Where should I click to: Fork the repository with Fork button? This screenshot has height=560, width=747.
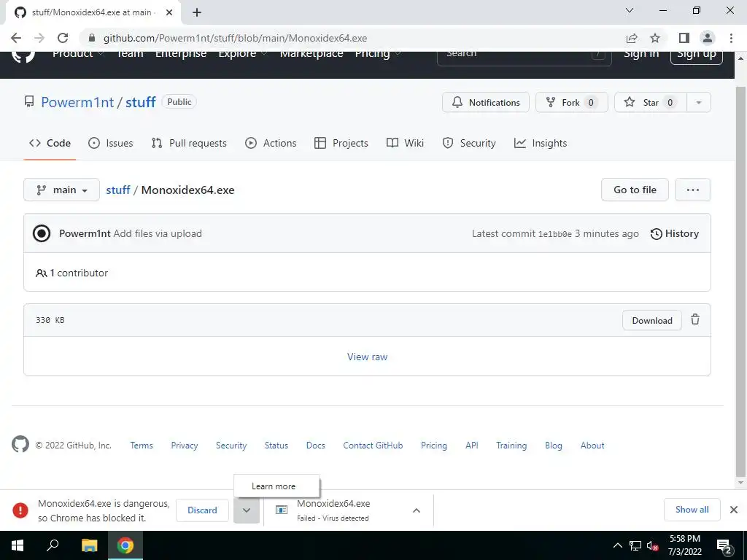[572, 102]
